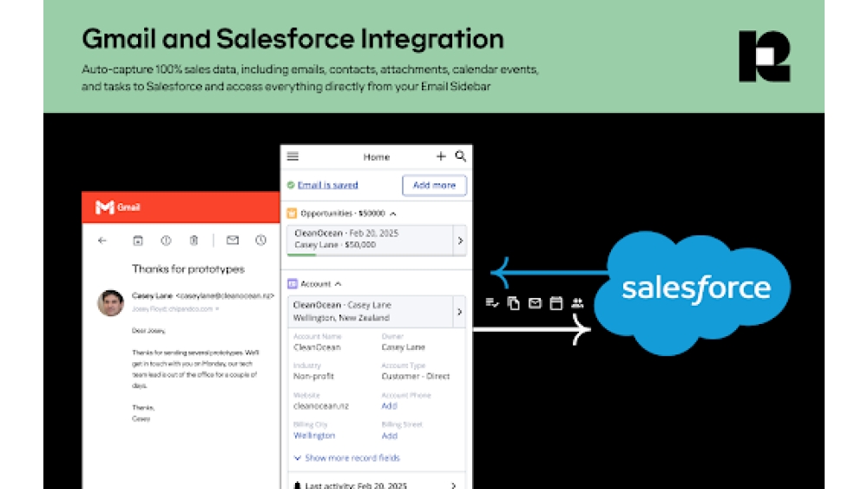Open CleanOcean opportunity details chevron
The height and width of the screenshot is (489, 868).
coord(460,241)
